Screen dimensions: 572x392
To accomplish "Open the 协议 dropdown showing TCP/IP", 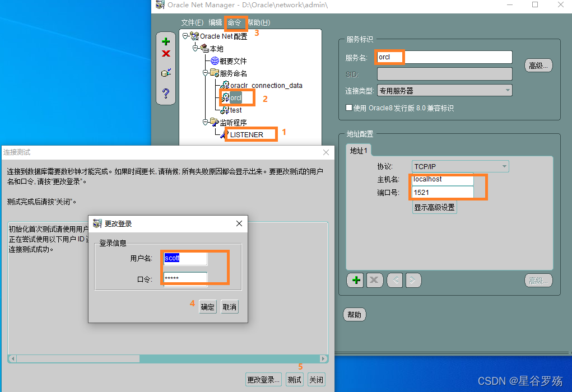I will point(461,166).
